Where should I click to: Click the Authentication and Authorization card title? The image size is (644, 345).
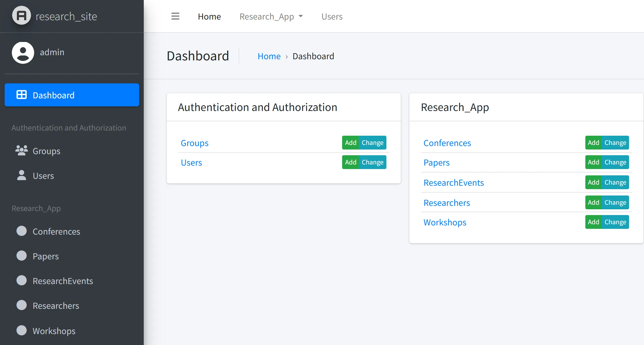coord(257,107)
